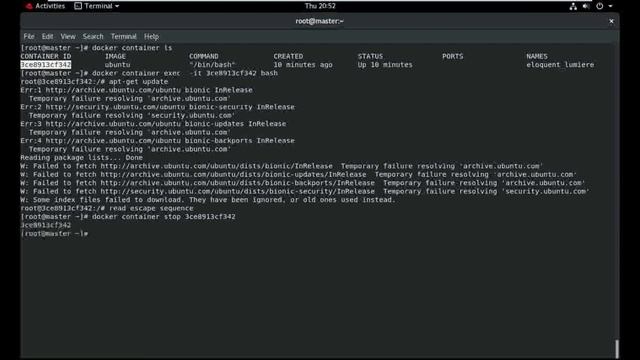This screenshot has width=640, height=360.
Task: Click the STATUS column header text
Action: pos(371,56)
